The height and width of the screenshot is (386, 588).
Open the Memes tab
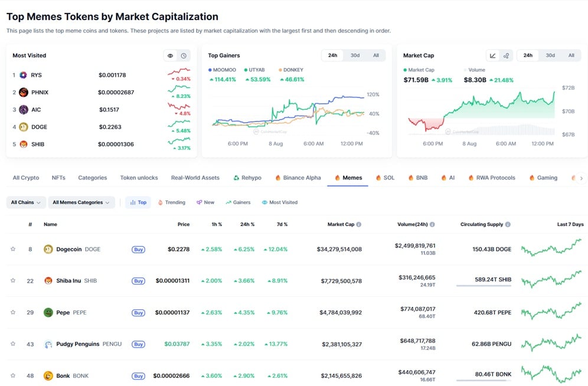348,178
